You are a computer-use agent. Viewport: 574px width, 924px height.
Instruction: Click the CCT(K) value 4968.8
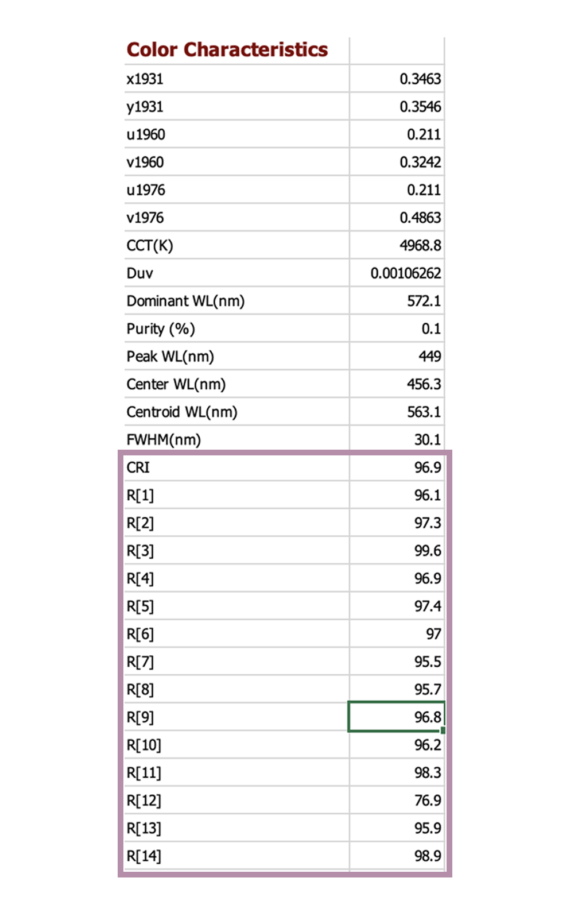click(x=397, y=246)
